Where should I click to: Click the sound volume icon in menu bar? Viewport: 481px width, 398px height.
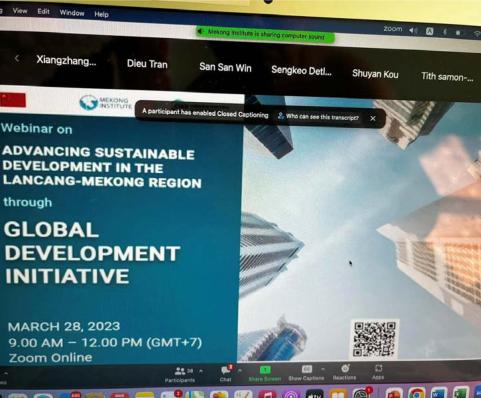[x=413, y=31]
